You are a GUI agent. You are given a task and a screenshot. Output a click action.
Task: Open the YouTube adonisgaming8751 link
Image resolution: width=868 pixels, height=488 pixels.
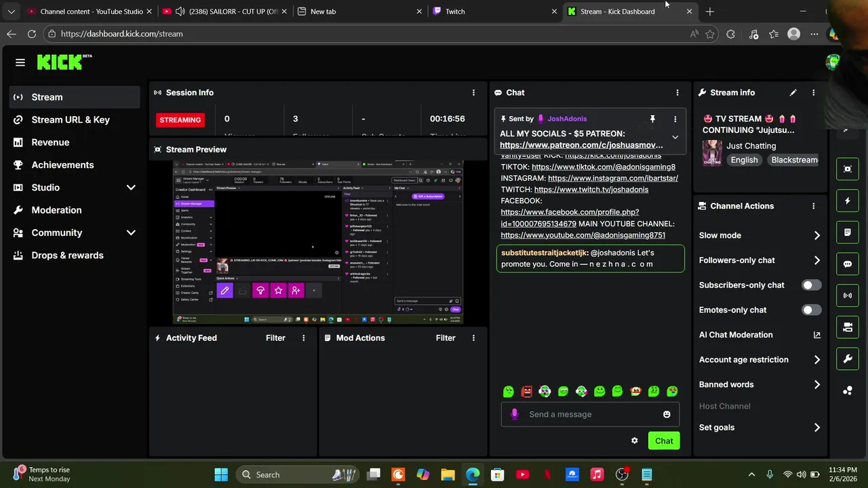coord(583,235)
